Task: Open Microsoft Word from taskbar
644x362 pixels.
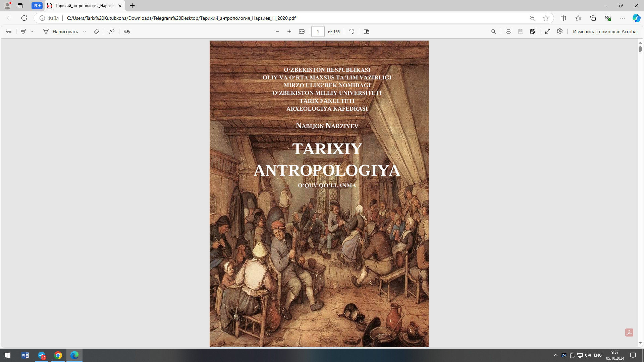Action: 25,355
